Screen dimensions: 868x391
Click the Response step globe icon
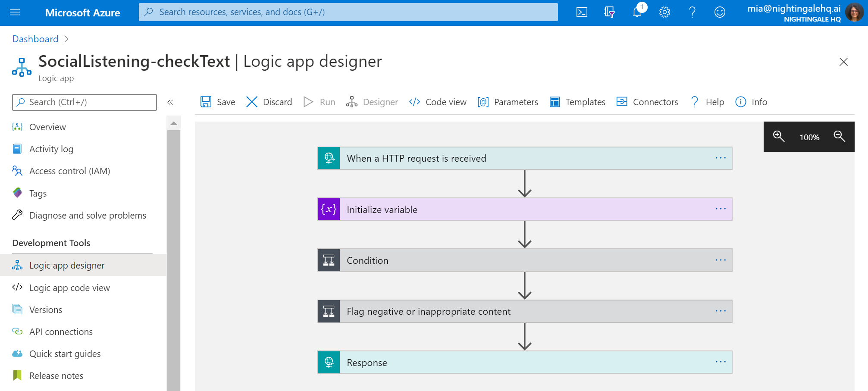click(329, 362)
